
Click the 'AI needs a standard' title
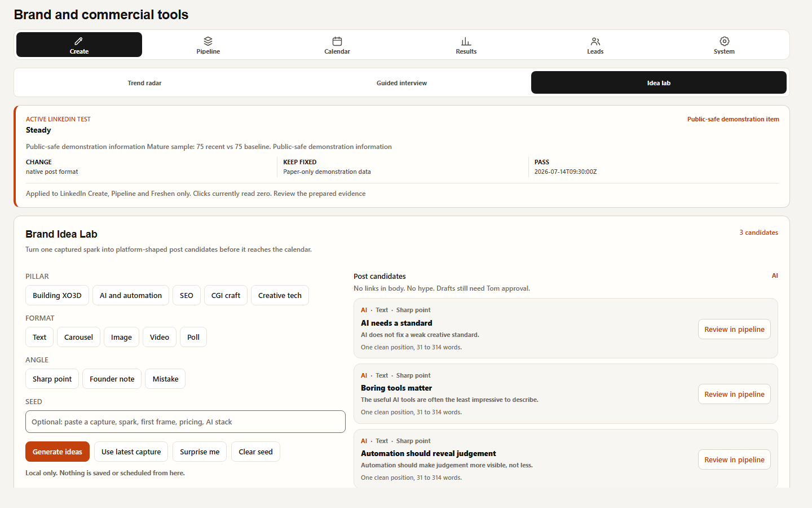pos(396,323)
